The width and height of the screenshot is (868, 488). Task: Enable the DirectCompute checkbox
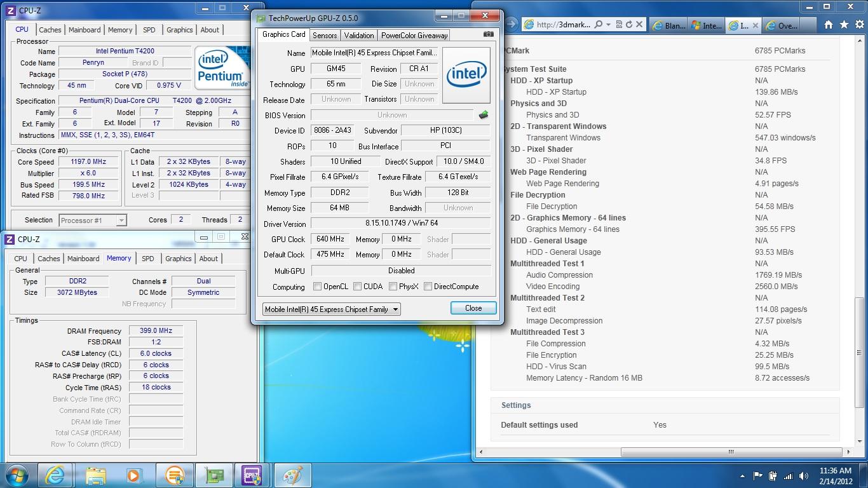[x=428, y=287]
